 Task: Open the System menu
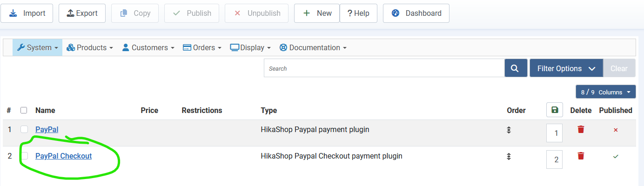[37, 47]
